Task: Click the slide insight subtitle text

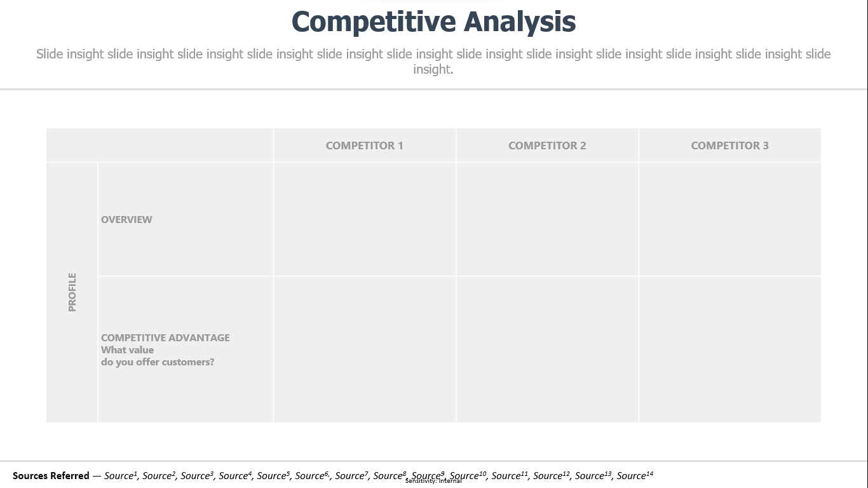Action: click(433, 62)
